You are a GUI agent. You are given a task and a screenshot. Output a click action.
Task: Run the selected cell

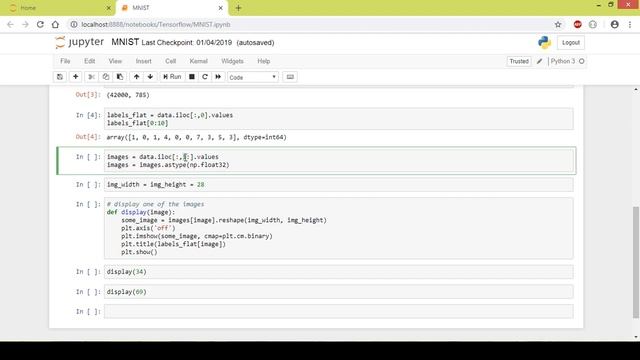[x=172, y=77]
